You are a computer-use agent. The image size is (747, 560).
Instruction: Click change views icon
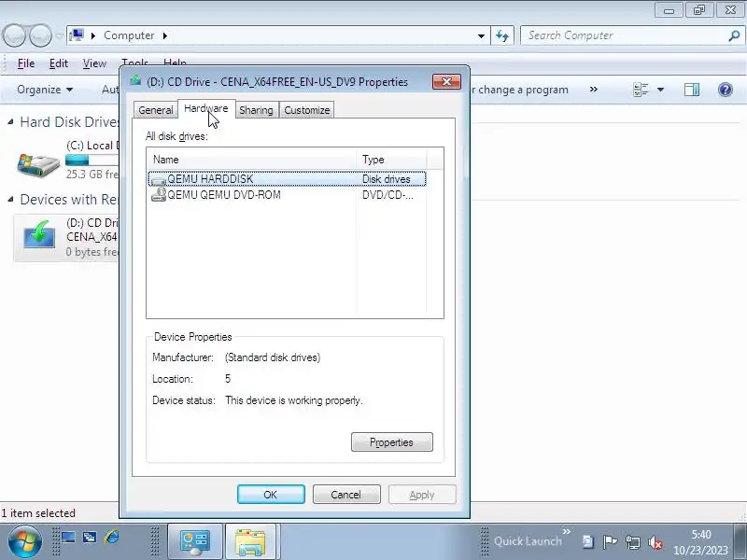pos(641,89)
